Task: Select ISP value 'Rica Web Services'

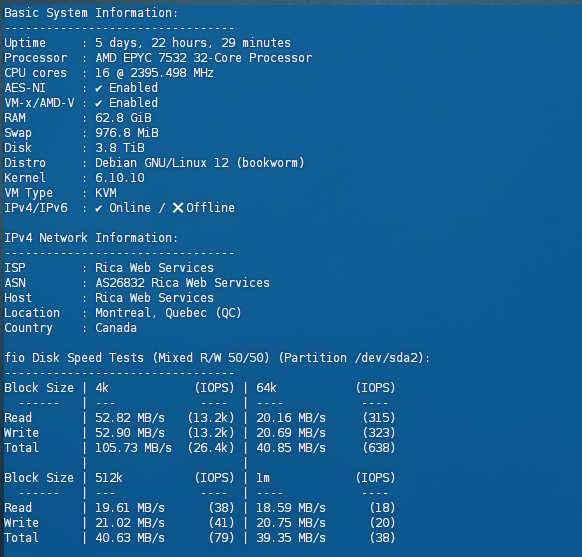Action: pos(154,268)
